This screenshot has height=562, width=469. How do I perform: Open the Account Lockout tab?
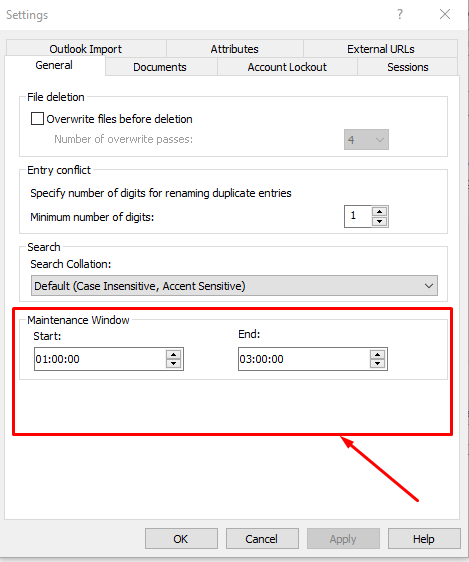pyautogui.click(x=287, y=67)
